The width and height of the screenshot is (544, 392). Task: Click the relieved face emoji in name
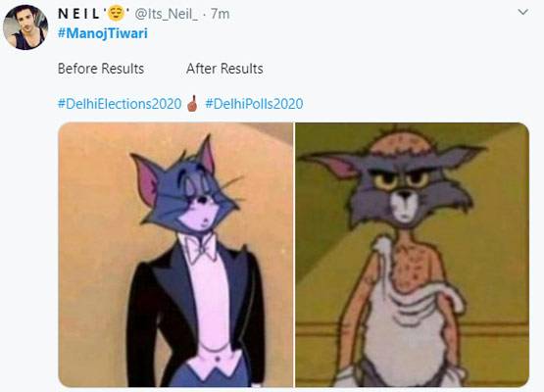point(116,14)
